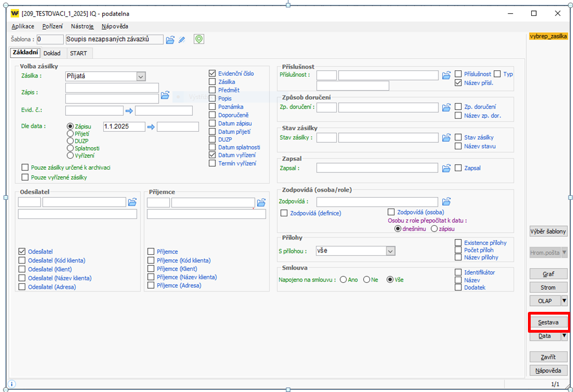Click the W application icon in title bar

pos(15,14)
